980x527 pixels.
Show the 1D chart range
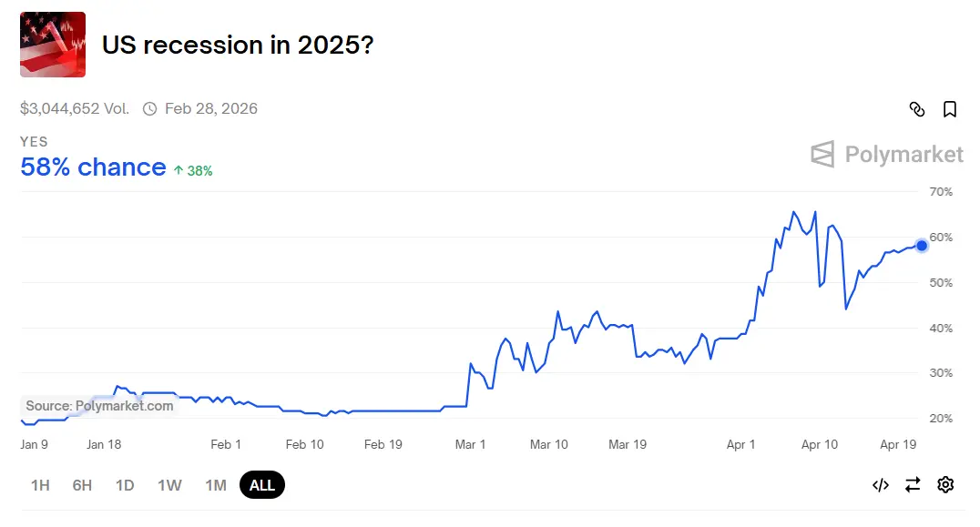point(125,485)
